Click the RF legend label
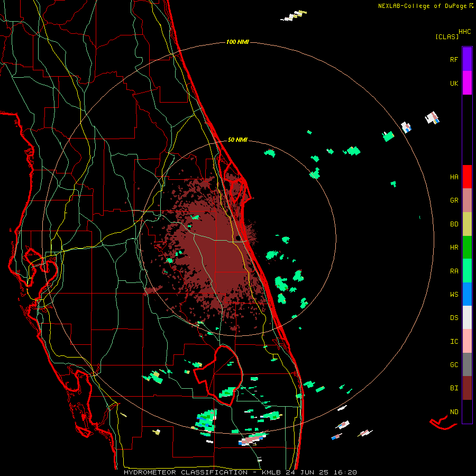Image resolution: width=476 pixels, height=476 pixels. (454, 59)
